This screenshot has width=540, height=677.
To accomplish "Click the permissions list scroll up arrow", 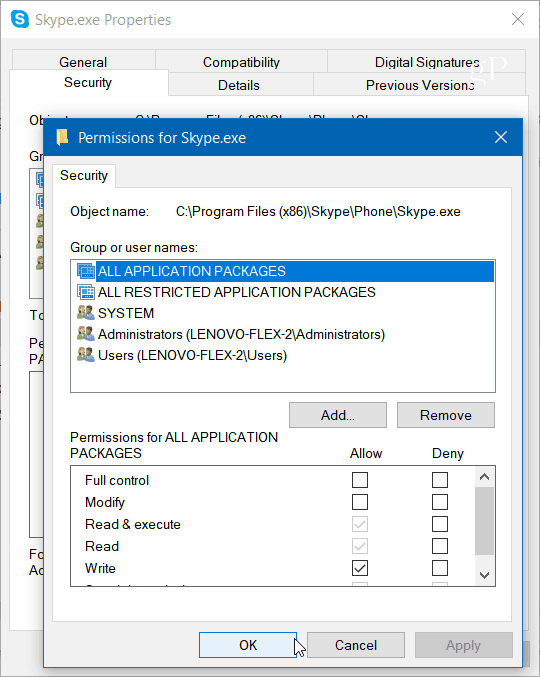I will 484,477.
